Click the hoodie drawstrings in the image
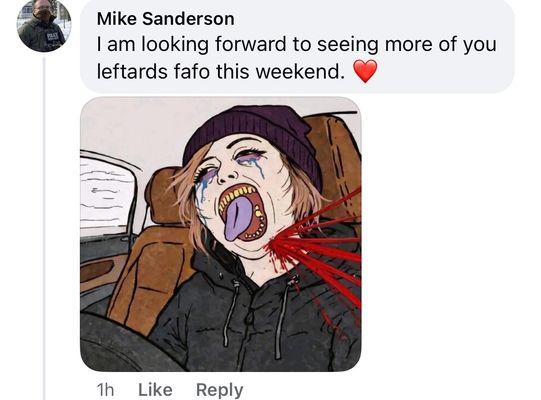Image resolution: width=541 pixels, height=400 pixels. click(255, 319)
